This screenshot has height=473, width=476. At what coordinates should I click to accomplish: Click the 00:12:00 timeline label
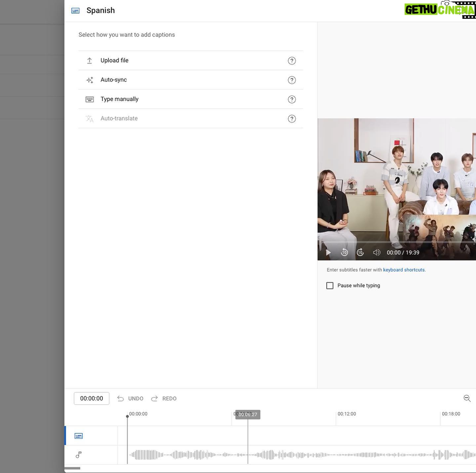[347, 414]
